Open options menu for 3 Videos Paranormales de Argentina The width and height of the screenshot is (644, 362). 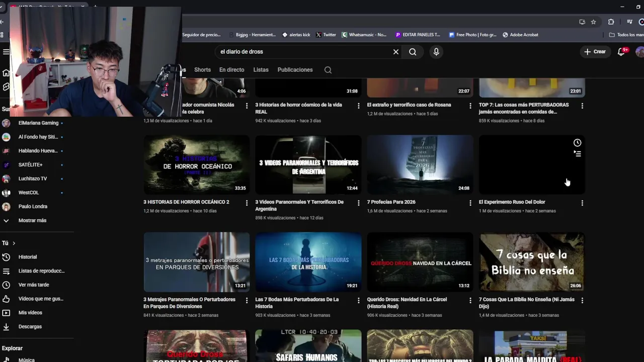(358, 203)
